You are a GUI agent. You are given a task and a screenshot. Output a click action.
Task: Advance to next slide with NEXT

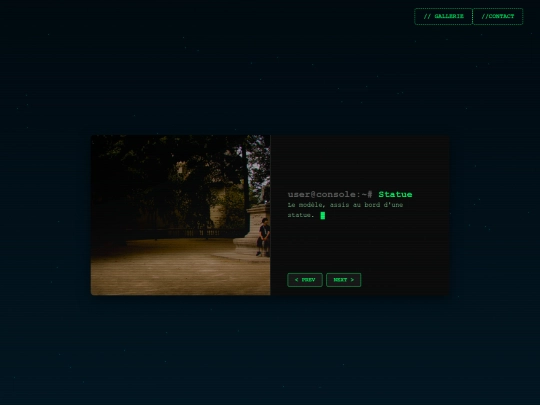pyautogui.click(x=343, y=280)
